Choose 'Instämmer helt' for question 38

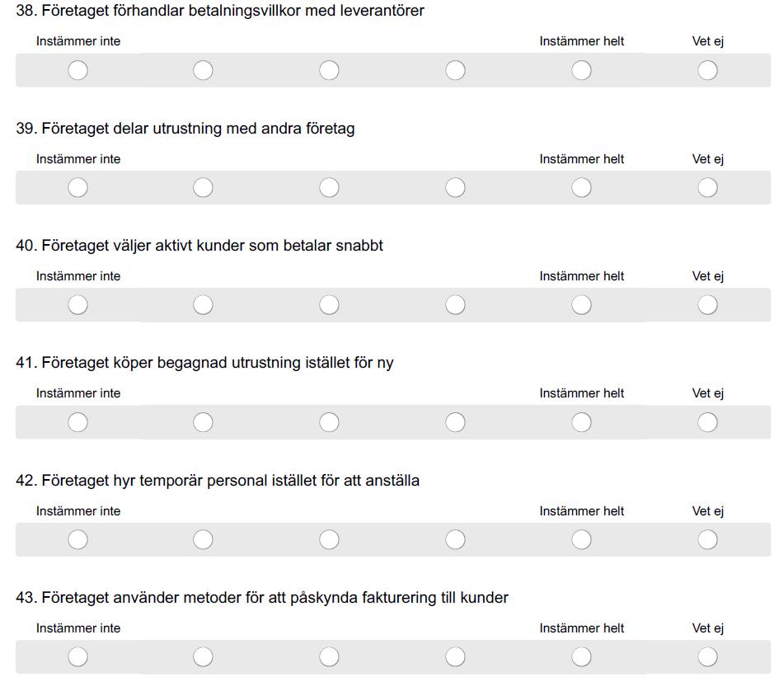tap(581, 71)
